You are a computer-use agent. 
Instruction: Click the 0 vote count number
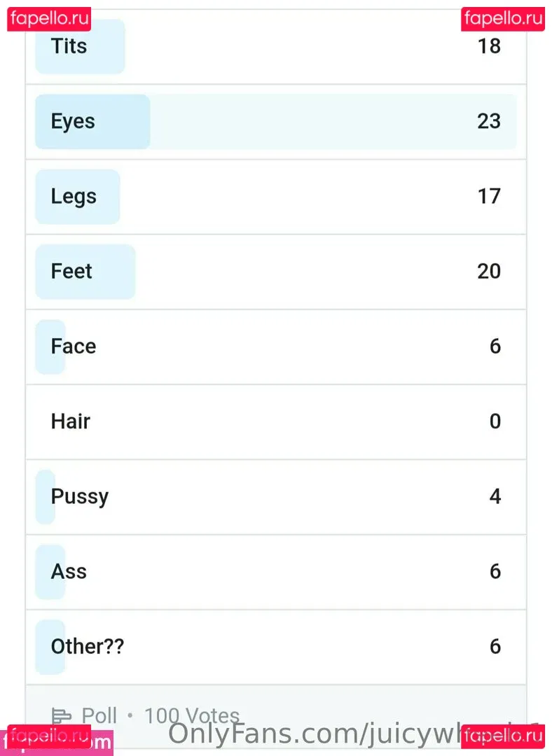coord(495,421)
